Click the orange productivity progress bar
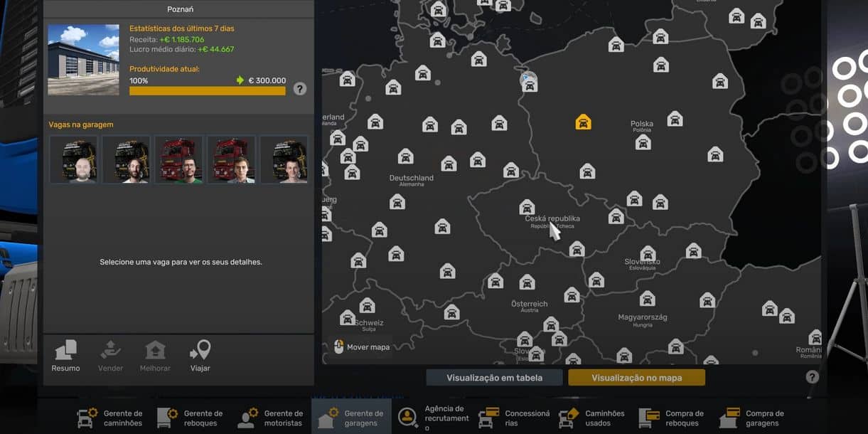868x434 pixels. (208, 91)
